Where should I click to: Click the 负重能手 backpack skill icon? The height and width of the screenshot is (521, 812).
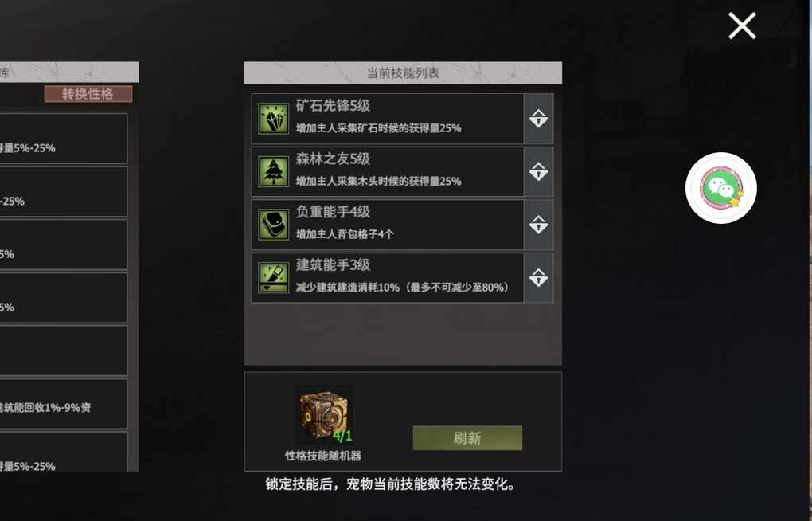coord(273,225)
